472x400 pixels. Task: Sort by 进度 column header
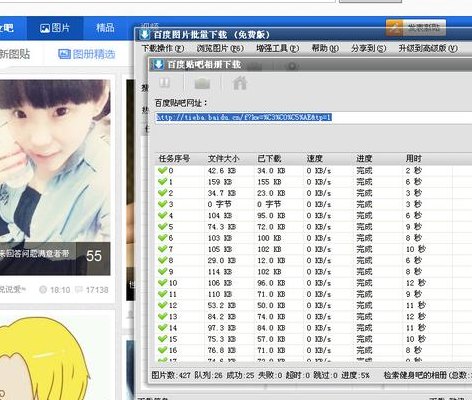click(364, 159)
